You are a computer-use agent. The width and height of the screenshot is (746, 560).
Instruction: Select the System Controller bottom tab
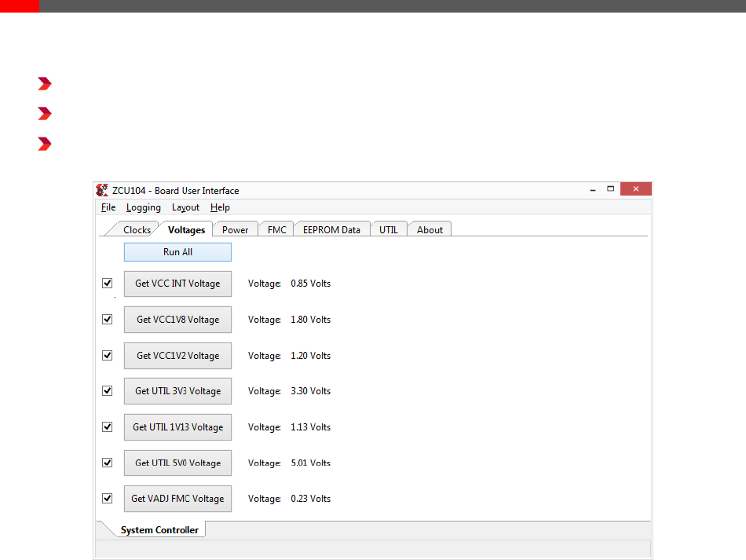[159, 530]
